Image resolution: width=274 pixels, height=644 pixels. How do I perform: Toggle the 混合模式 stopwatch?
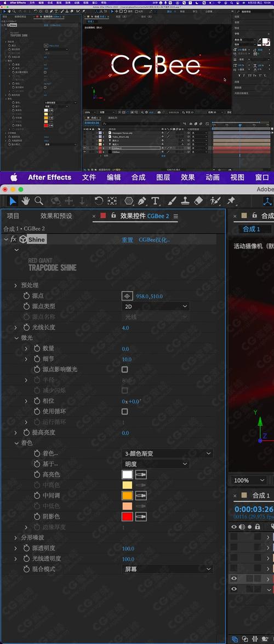pos(27,569)
